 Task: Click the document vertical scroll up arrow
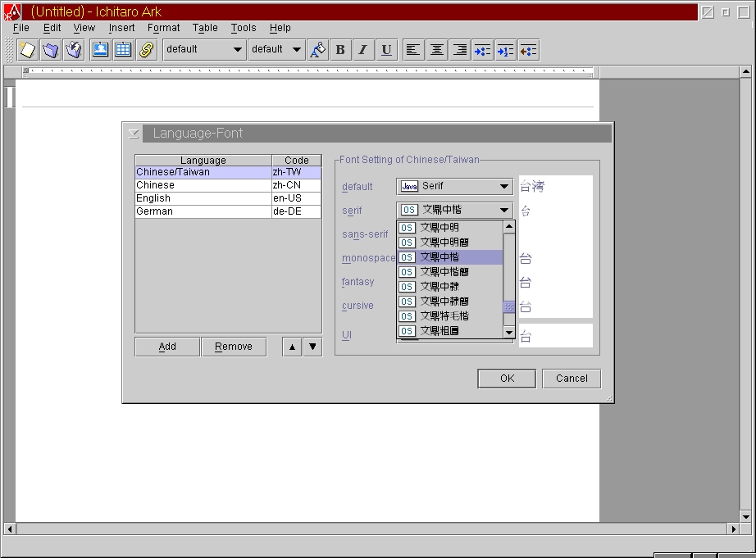[x=746, y=72]
